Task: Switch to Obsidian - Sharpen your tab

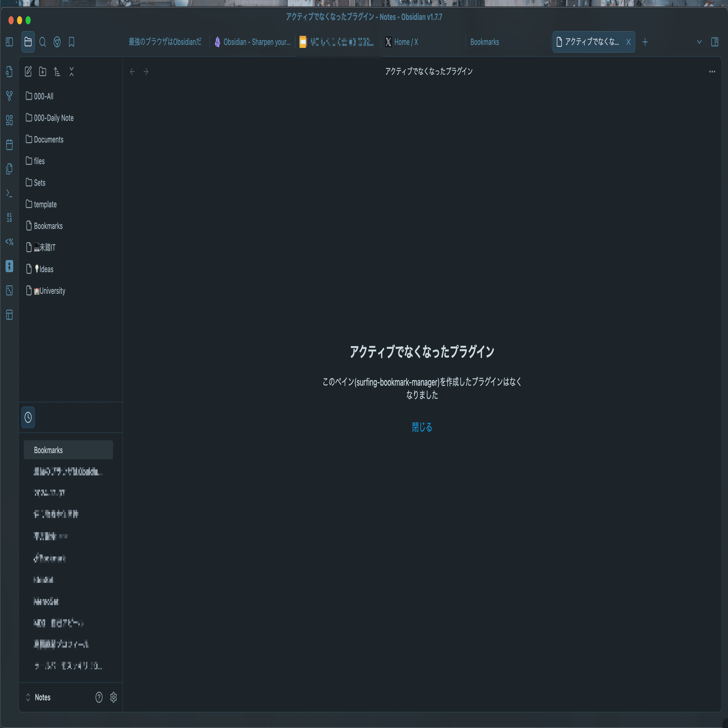Action: point(257,42)
